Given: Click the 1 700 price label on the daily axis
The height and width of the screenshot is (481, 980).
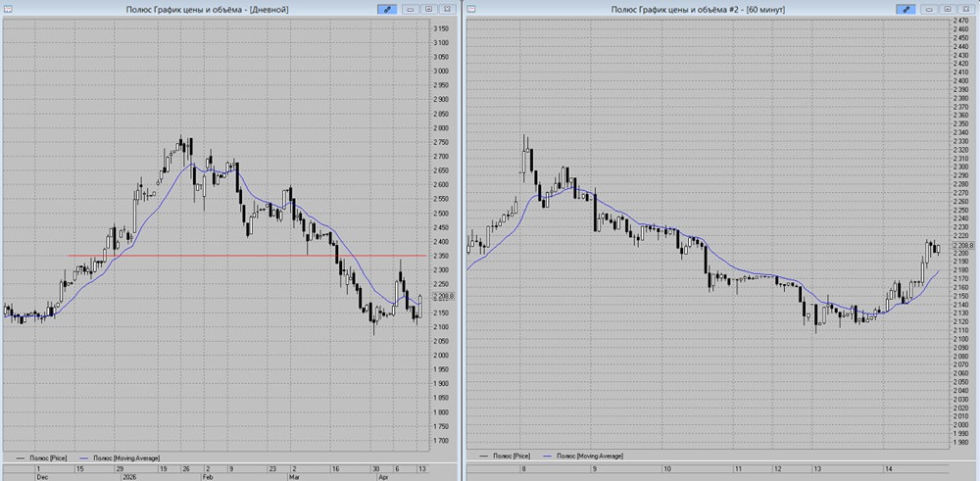Looking at the screenshot, I should (441, 441).
